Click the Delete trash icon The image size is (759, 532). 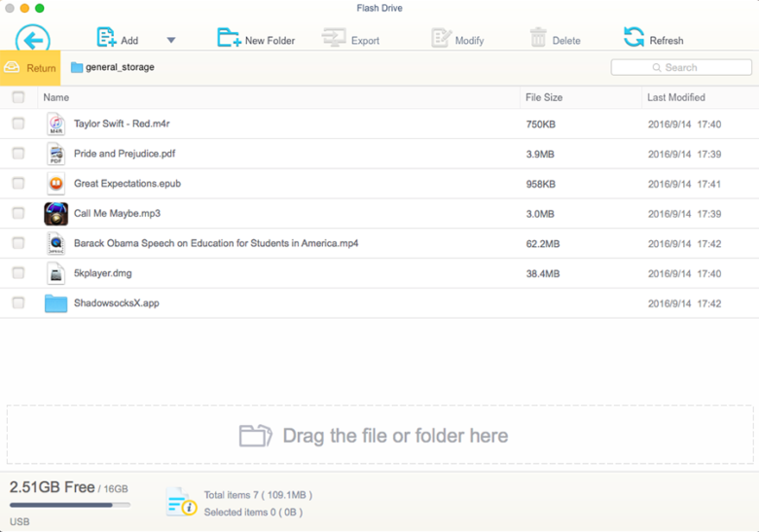click(538, 38)
